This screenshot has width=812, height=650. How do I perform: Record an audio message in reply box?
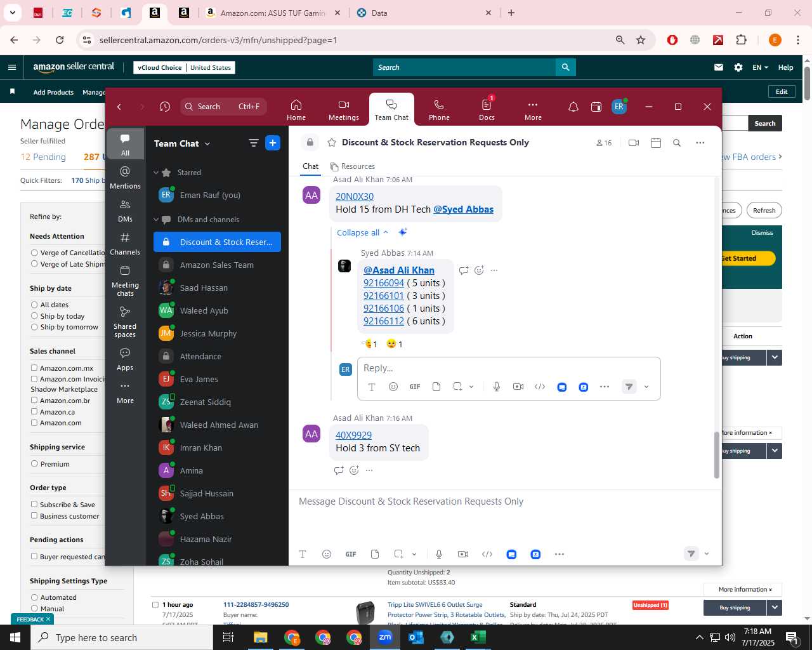(497, 387)
